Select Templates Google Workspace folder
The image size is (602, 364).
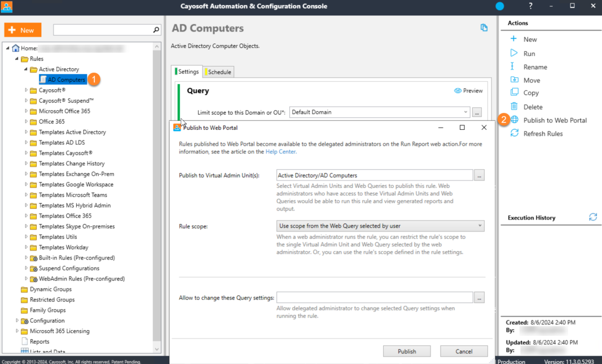point(76,185)
